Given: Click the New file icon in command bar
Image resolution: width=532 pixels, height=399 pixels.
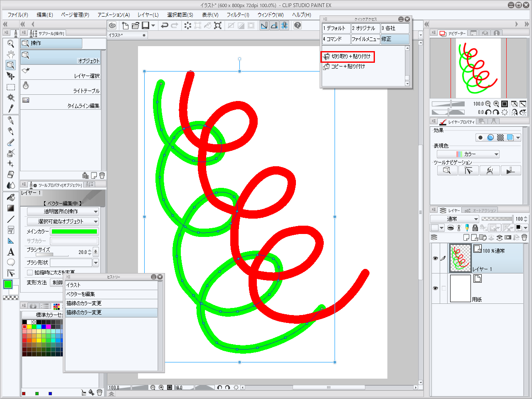Looking at the screenshot, I should coord(125,25).
